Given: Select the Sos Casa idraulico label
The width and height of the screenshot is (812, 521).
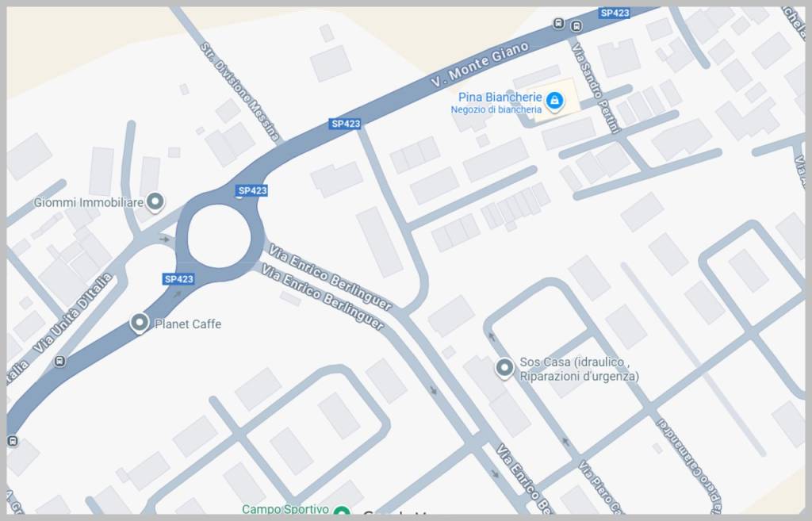Looking at the screenshot, I should point(579,370).
